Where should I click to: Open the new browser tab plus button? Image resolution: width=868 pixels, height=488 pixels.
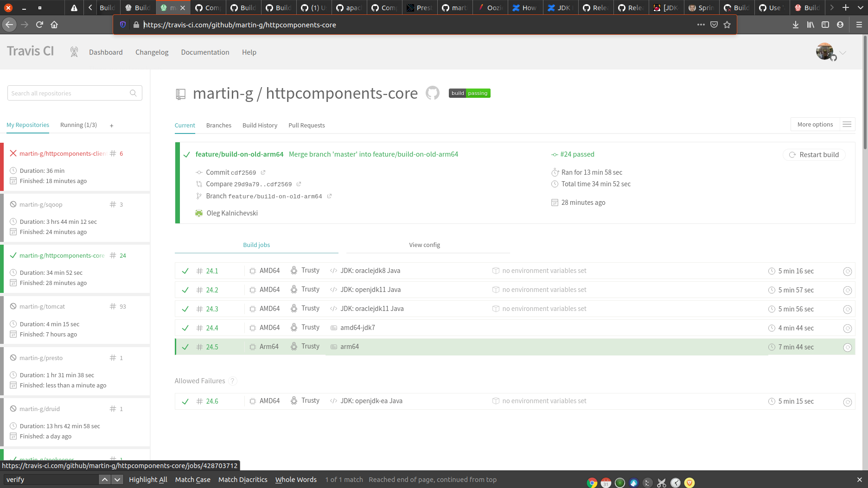point(846,7)
